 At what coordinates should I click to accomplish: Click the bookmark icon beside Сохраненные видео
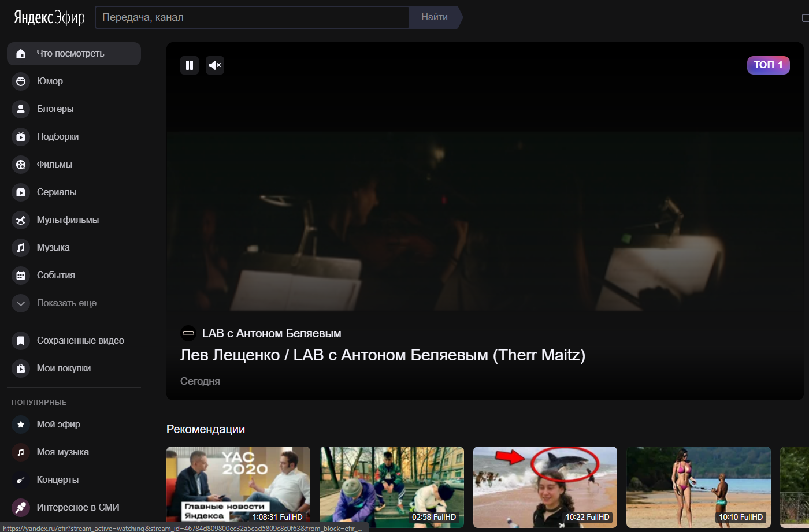pyautogui.click(x=21, y=341)
